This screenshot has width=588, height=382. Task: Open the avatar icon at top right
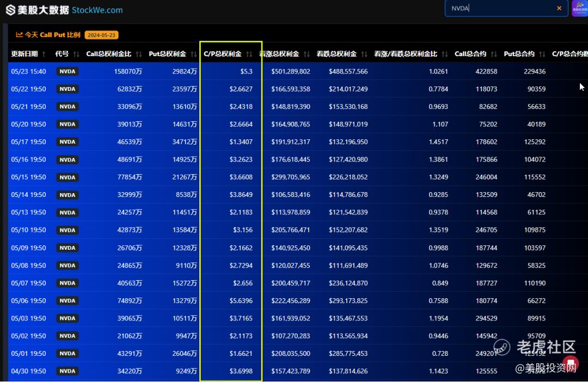point(580,8)
